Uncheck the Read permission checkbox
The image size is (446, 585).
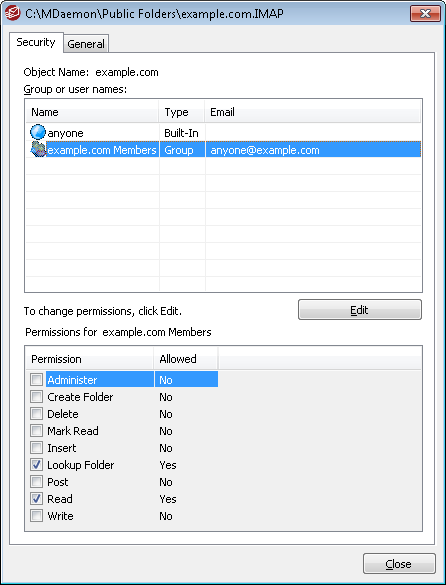click(x=37, y=498)
